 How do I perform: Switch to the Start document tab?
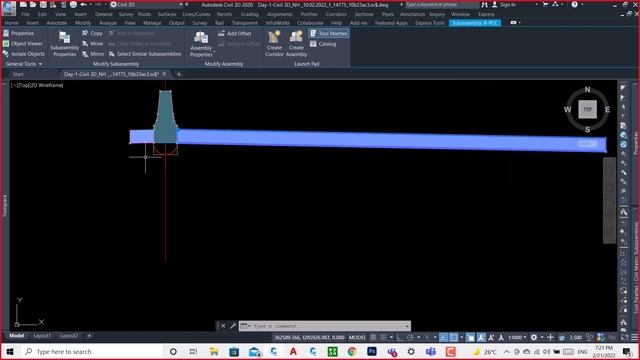pyautogui.click(x=18, y=74)
